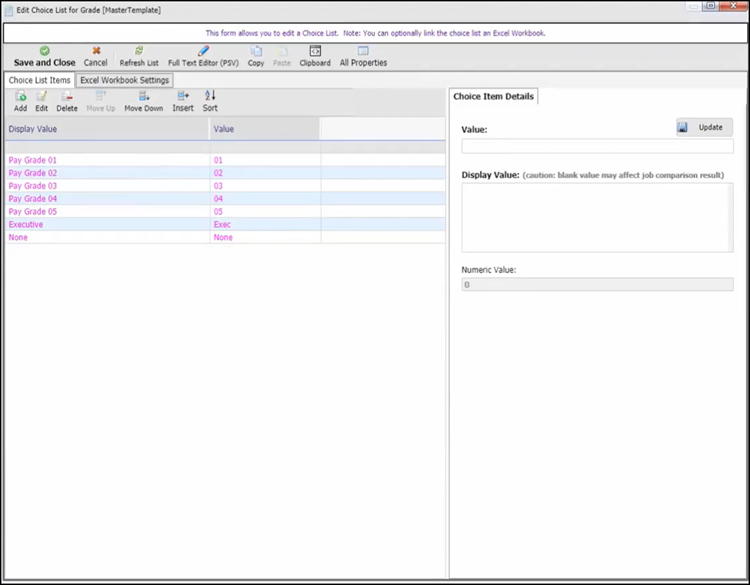Click the Refresh List icon
This screenshot has width=750, height=585.
coord(139,51)
